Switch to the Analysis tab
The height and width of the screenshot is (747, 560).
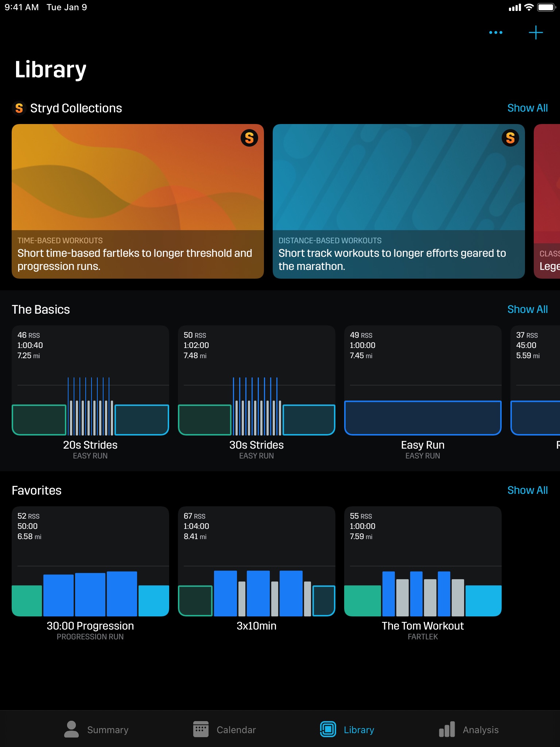point(469,729)
